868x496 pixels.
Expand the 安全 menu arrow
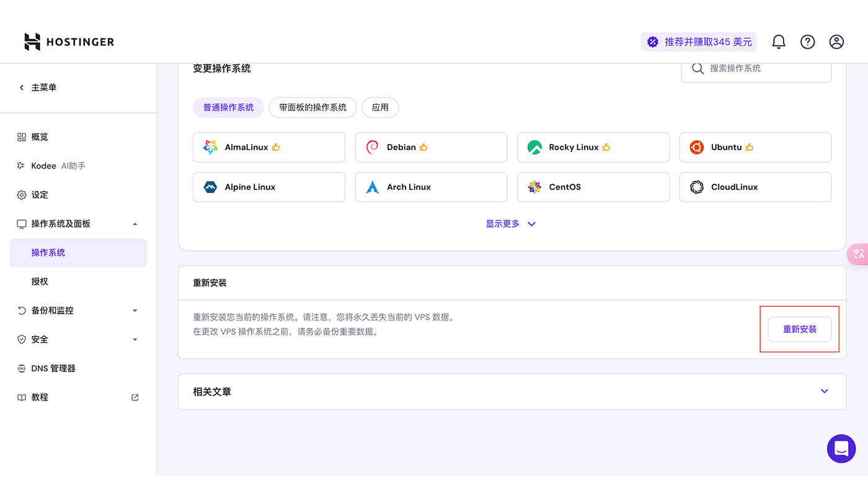click(x=135, y=339)
